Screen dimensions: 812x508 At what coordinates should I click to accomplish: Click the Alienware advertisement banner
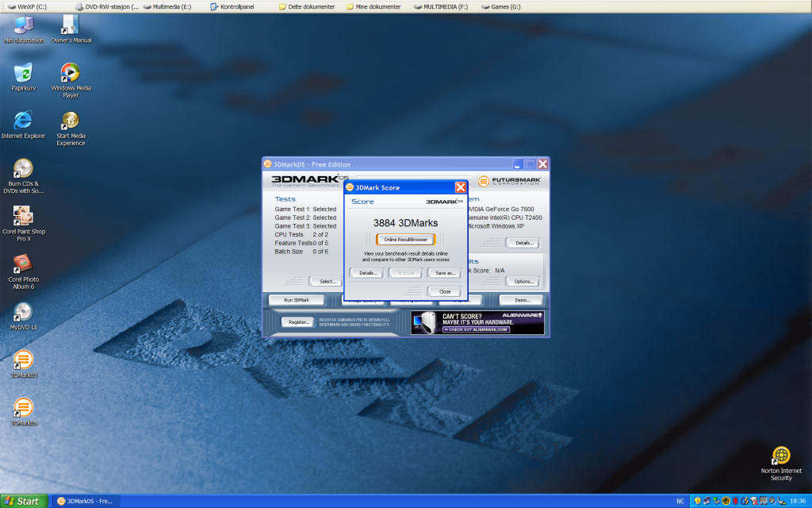click(477, 322)
